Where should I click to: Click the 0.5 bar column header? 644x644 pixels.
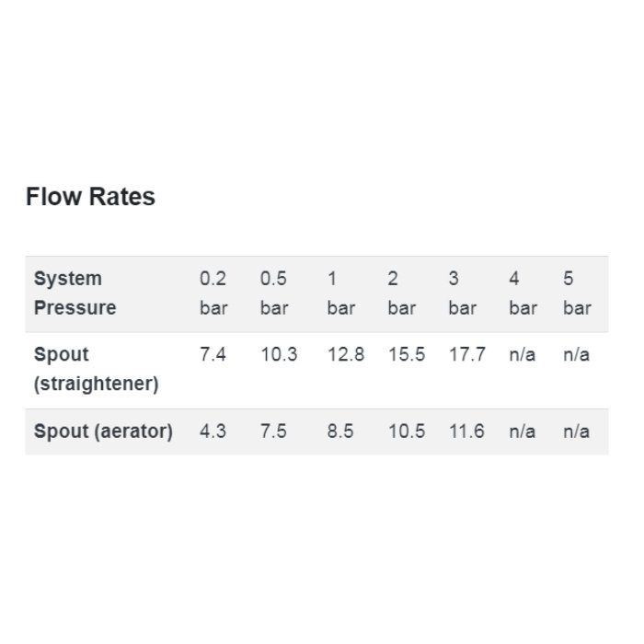[x=274, y=293]
